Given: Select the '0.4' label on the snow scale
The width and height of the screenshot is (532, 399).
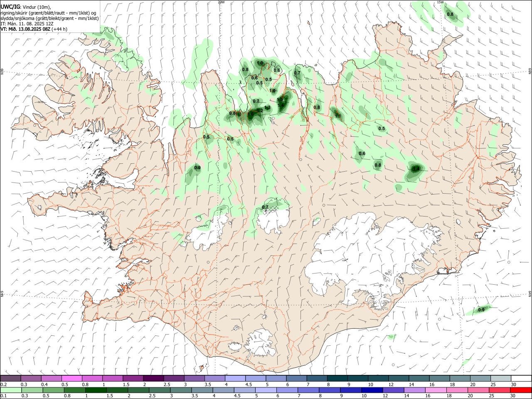Looking at the screenshot, I should (44, 384).
